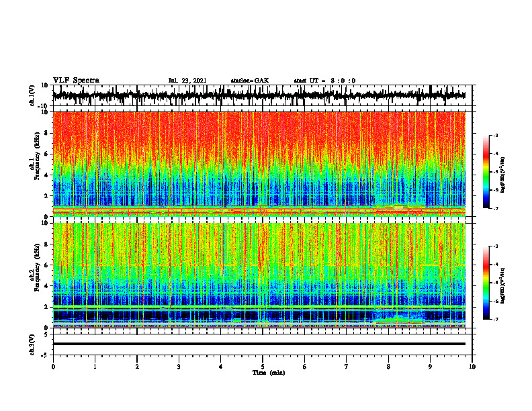Viewport: 532px width, 411px height.
Task: Click the ch.2 spectrogram color scale bar
Action: click(x=486, y=283)
